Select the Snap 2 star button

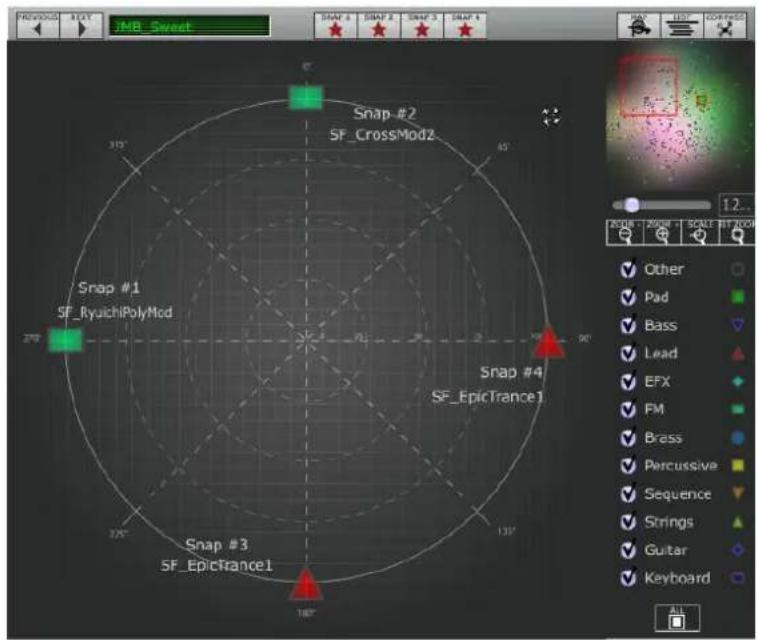(x=378, y=26)
